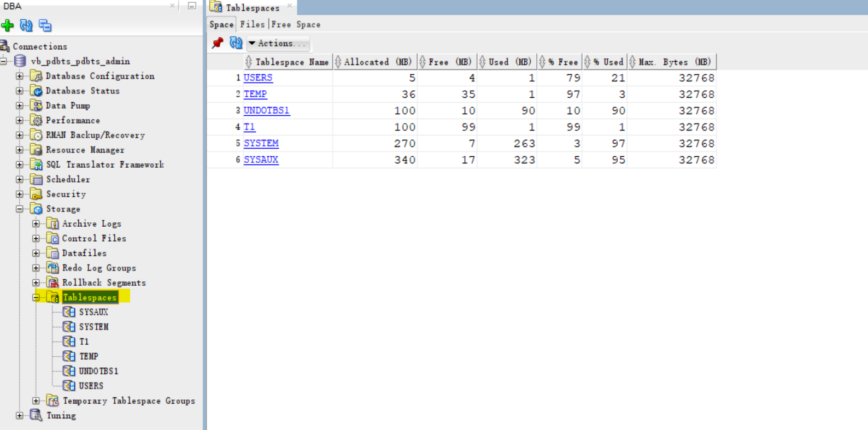Image resolution: width=868 pixels, height=430 pixels.
Task: Refresh the Tablespaces grid
Action: (x=236, y=43)
